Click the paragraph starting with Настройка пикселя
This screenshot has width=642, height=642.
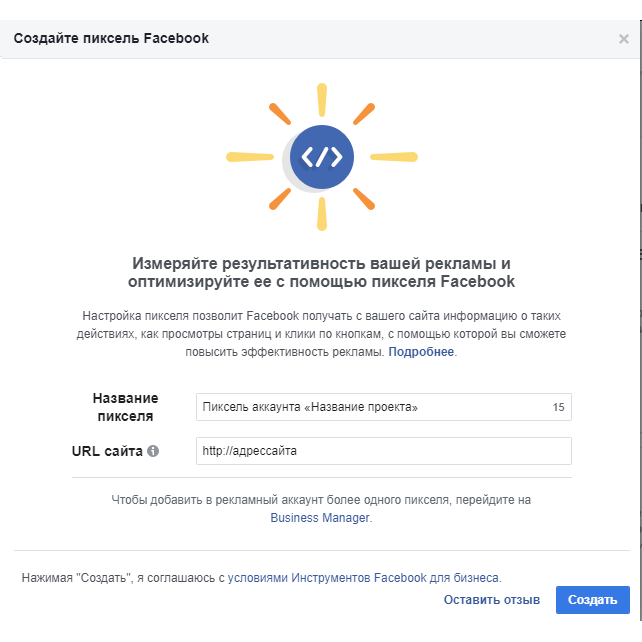tap(321, 334)
